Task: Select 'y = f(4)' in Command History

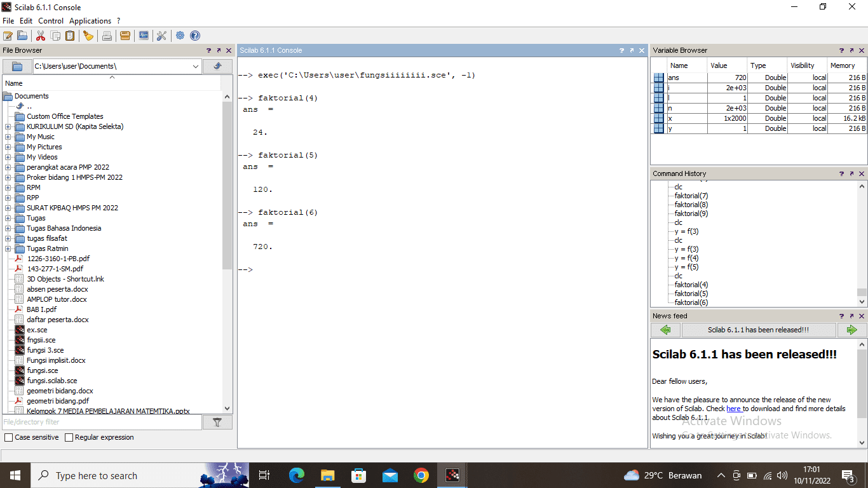Action: 686,258
